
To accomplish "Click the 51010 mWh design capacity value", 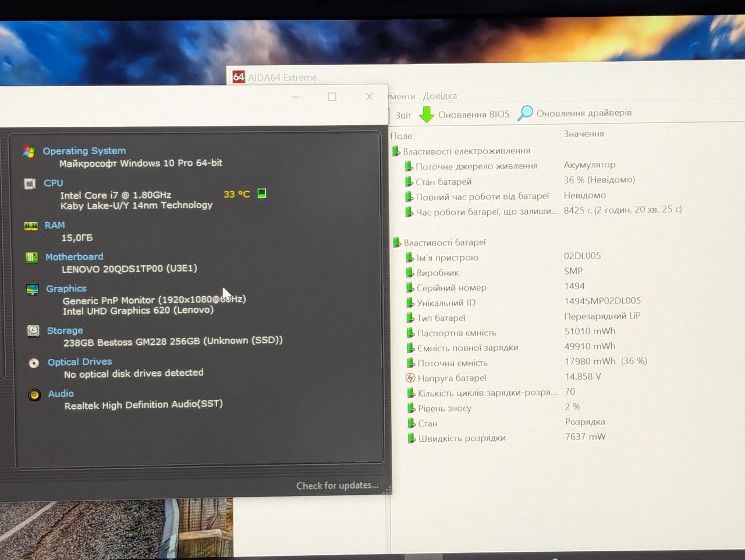I will pyautogui.click(x=590, y=331).
